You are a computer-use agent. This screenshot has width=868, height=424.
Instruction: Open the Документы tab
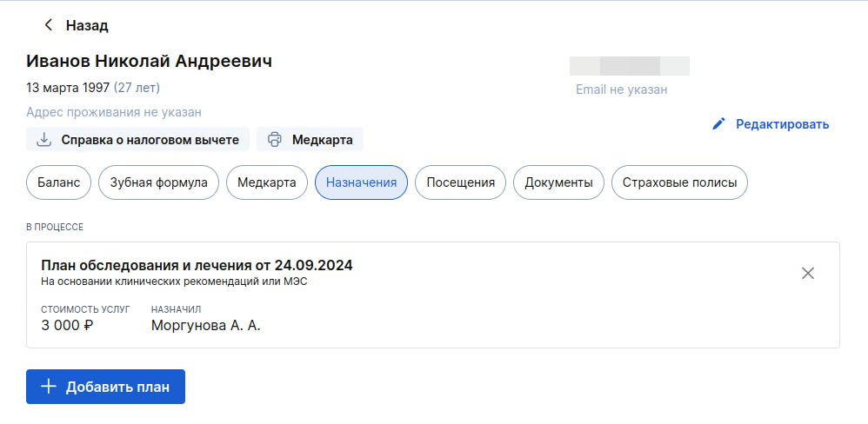pyautogui.click(x=558, y=182)
